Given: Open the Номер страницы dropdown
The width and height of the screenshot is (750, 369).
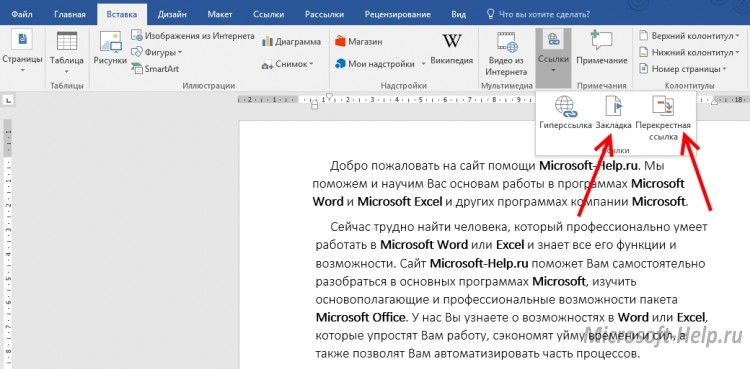Looking at the screenshot, I should point(683,68).
